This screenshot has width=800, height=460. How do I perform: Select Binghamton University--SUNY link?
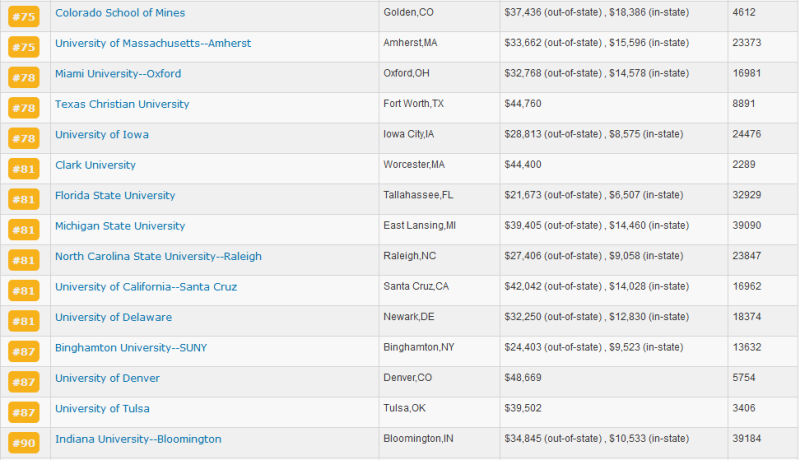click(131, 348)
